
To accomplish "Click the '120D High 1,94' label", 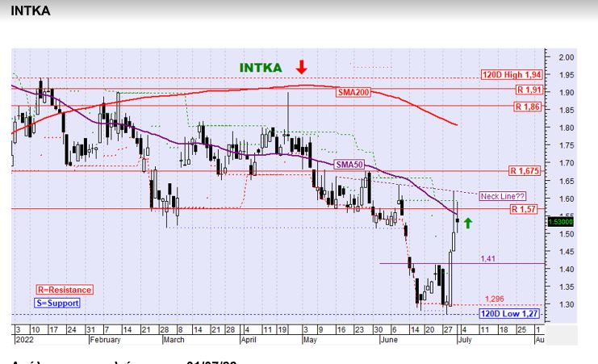I will coord(512,75).
